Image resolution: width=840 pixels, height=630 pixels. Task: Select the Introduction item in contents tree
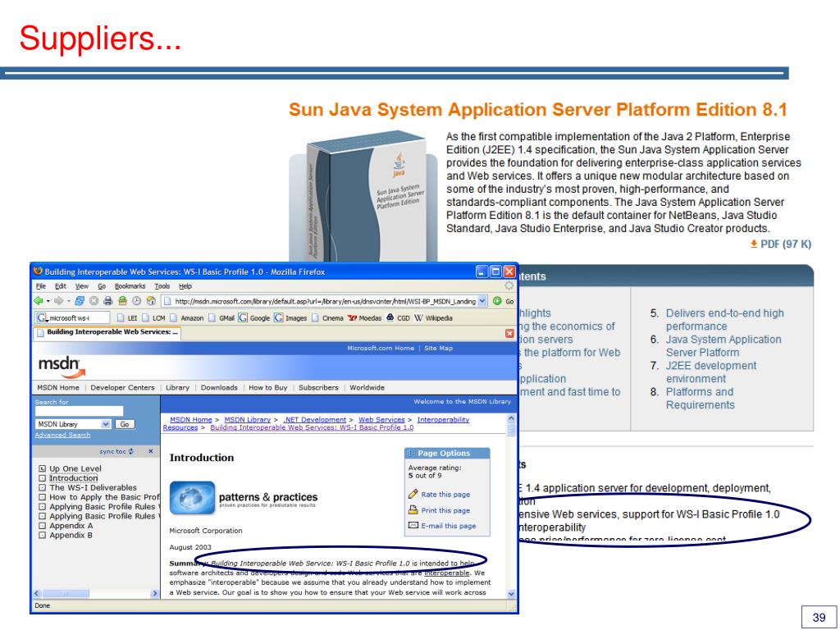point(73,478)
